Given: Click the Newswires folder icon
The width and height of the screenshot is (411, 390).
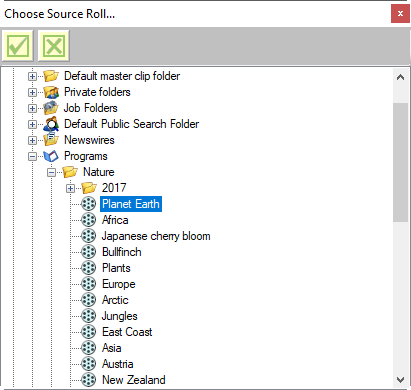Looking at the screenshot, I should click(51, 140).
